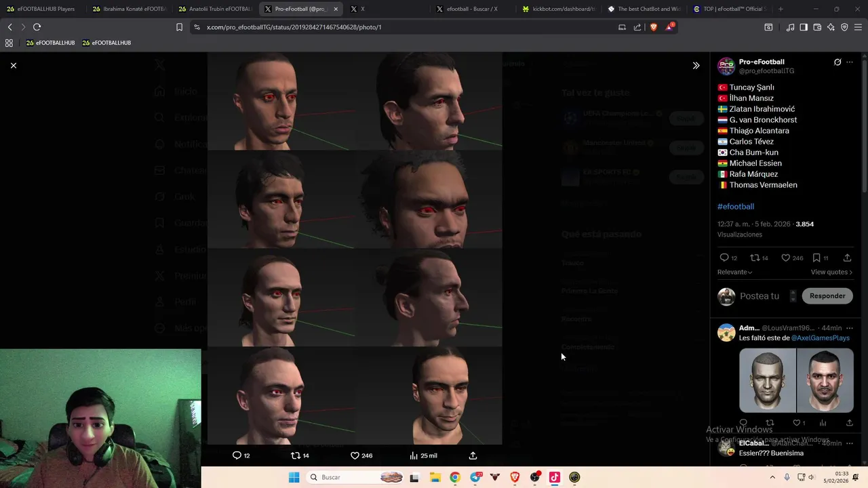
Task: Toggle the browser sidebar panel
Action: (804, 27)
